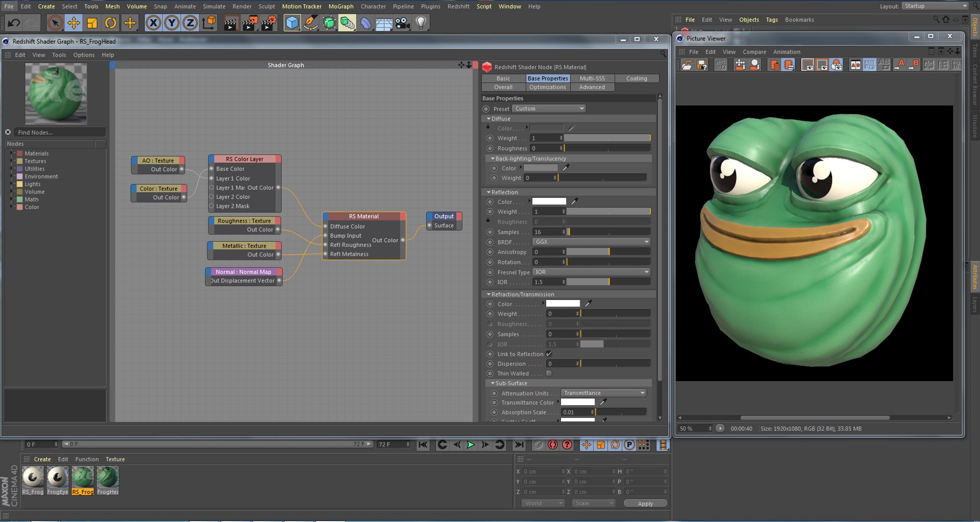Click Diffuse Weight animation dot
Image resolution: width=980 pixels, height=522 pixels.
coord(491,138)
